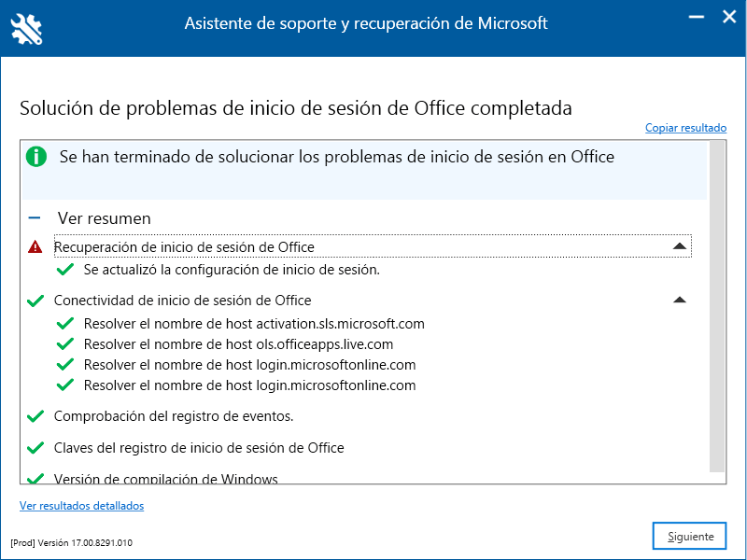Screen dimensions: 747x560
Task: Click the red warning triangle icon
Action: click(x=35, y=247)
